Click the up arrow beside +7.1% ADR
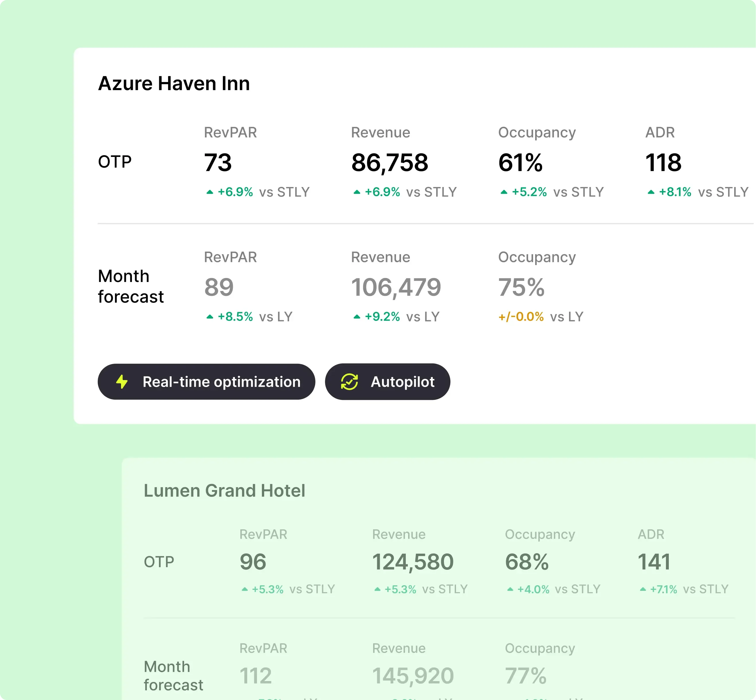This screenshot has height=700, width=756. pos(643,589)
